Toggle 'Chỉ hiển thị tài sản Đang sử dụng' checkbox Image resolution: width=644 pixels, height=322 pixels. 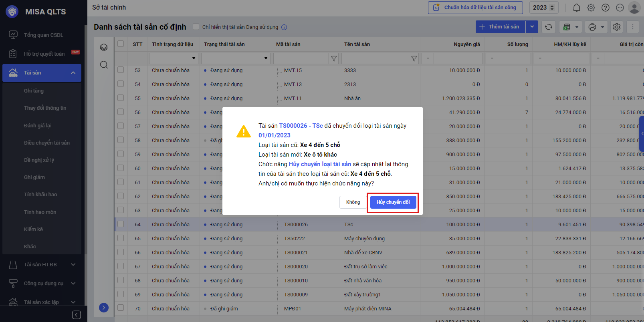(196, 27)
